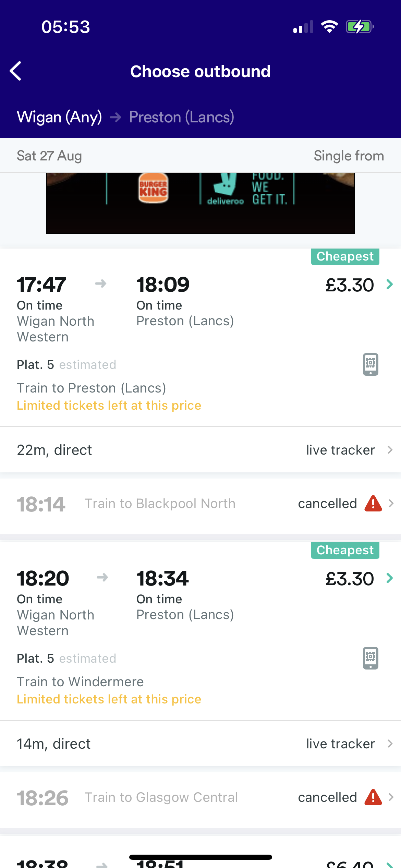The height and width of the screenshot is (868, 401).
Task: Tap red warning icon on 18:26 train
Action: (373, 797)
